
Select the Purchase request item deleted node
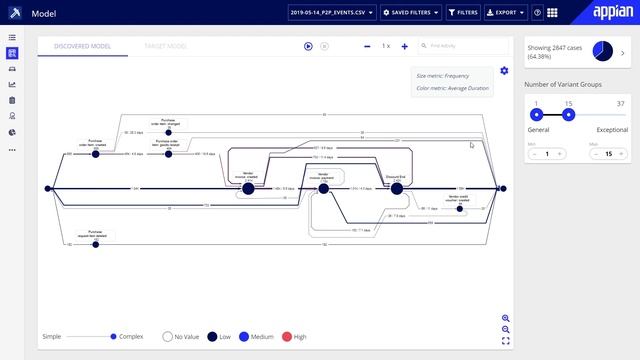pos(96,244)
